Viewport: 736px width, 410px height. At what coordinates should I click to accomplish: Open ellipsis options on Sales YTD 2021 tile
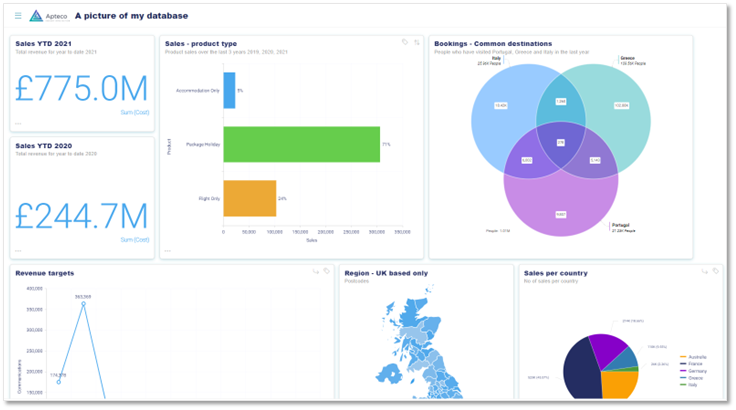pyautogui.click(x=18, y=124)
